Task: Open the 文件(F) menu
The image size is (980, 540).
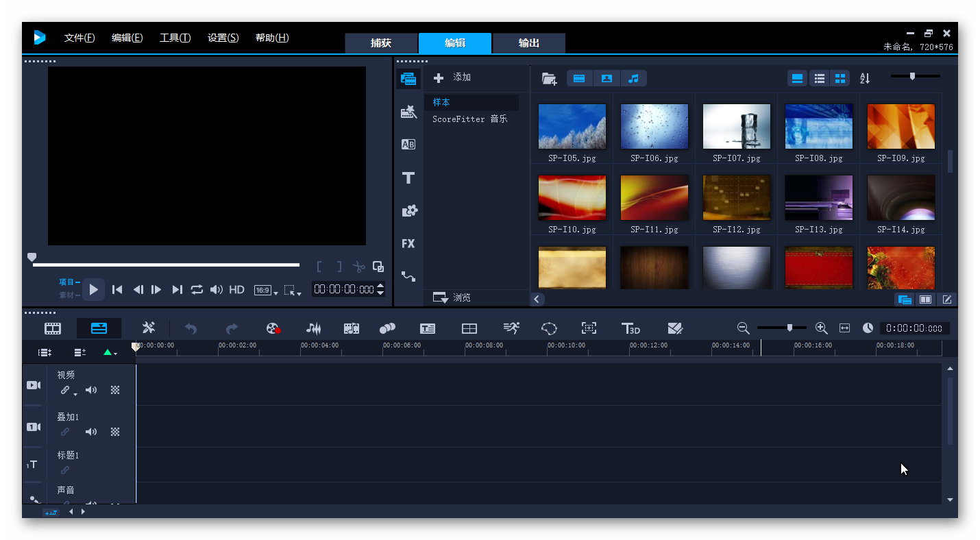Action: pyautogui.click(x=79, y=38)
